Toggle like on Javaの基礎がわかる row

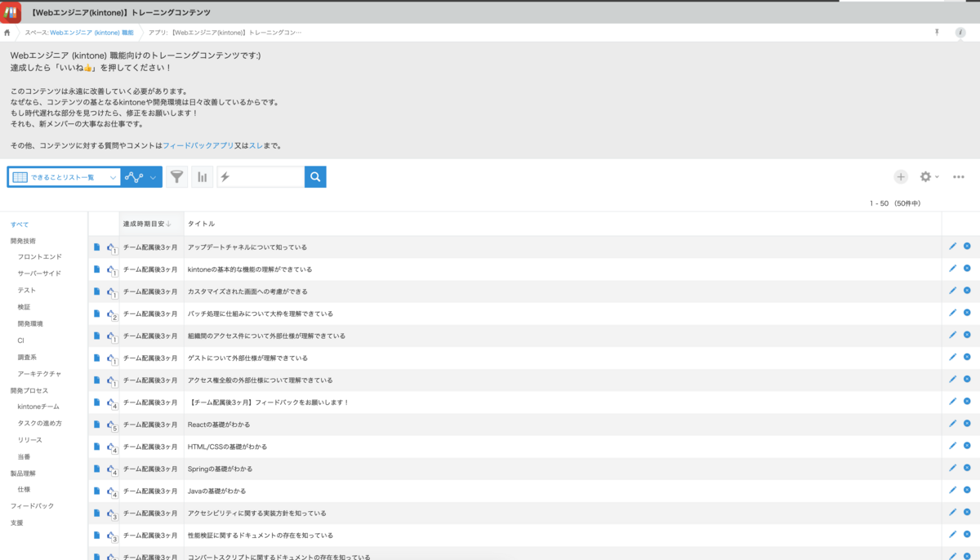(x=111, y=491)
